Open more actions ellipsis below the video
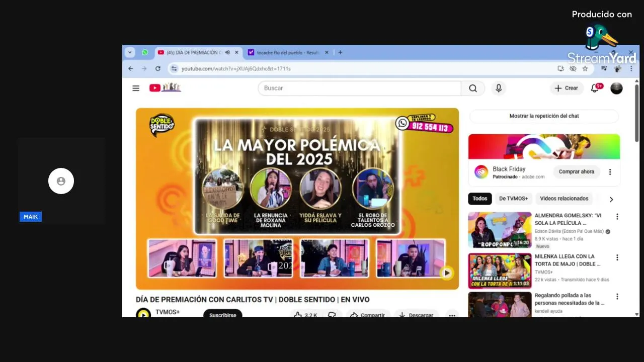This screenshot has height=362, width=644. 452,315
